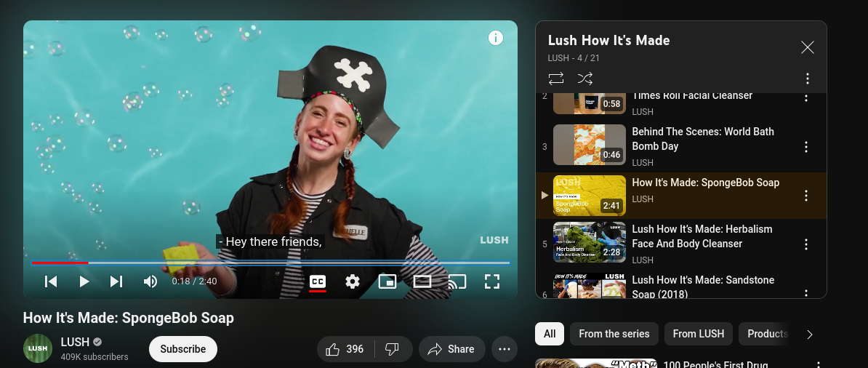Toggle loop playlist
The width and height of the screenshot is (868, 368).
click(x=556, y=79)
